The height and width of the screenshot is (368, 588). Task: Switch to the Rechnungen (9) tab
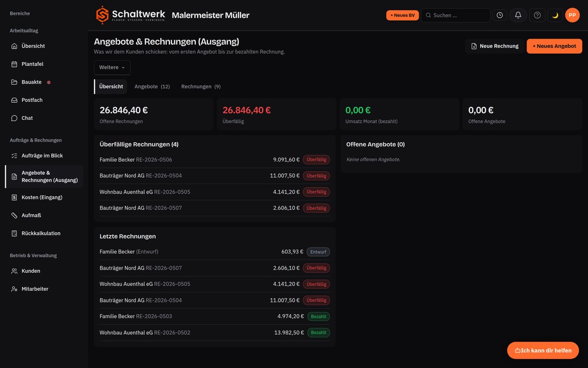tap(200, 87)
